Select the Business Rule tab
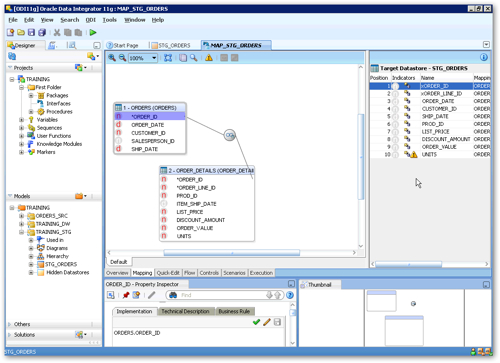Image resolution: width=500 pixels, height=363 pixels. pos(234,311)
